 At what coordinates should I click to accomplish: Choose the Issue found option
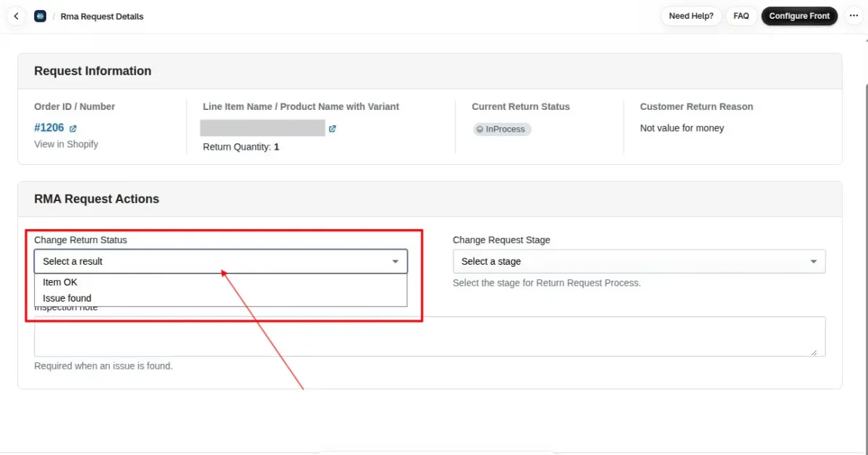[221, 298]
